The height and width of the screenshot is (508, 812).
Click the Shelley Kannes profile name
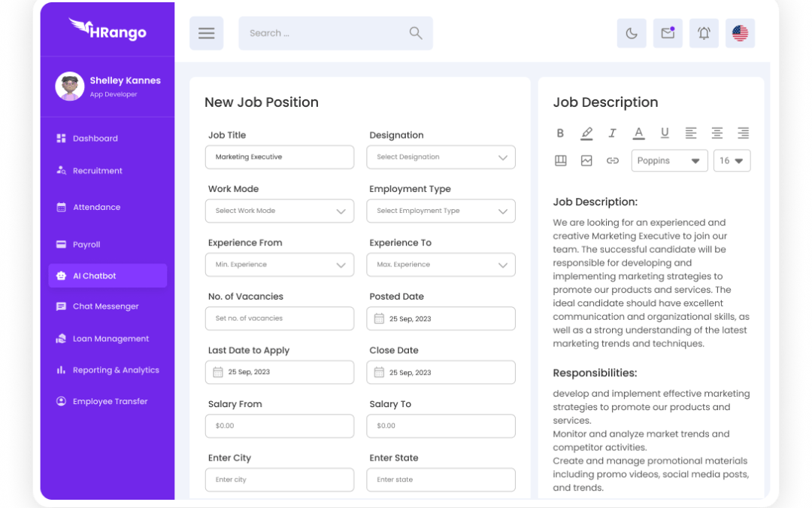(125, 81)
